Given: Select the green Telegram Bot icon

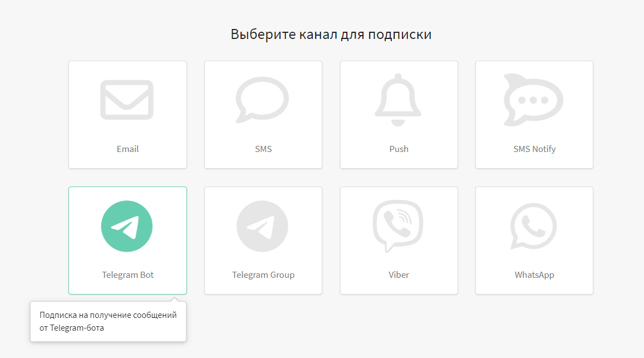Looking at the screenshot, I should [127, 226].
